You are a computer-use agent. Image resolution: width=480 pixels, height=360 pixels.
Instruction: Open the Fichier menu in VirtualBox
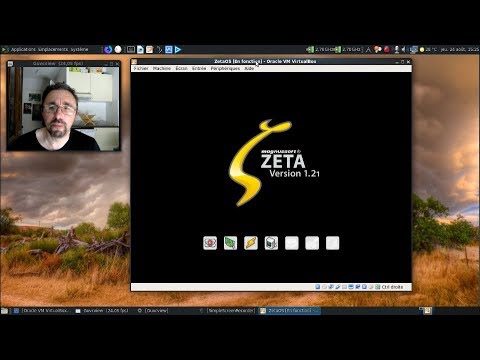coord(141,68)
